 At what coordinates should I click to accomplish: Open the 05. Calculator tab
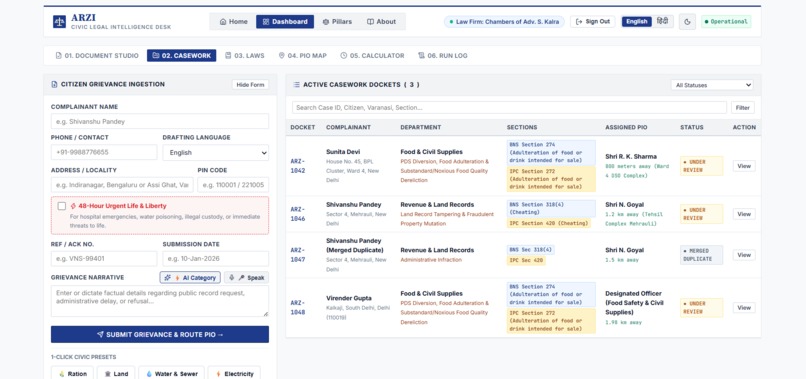pyautogui.click(x=372, y=56)
